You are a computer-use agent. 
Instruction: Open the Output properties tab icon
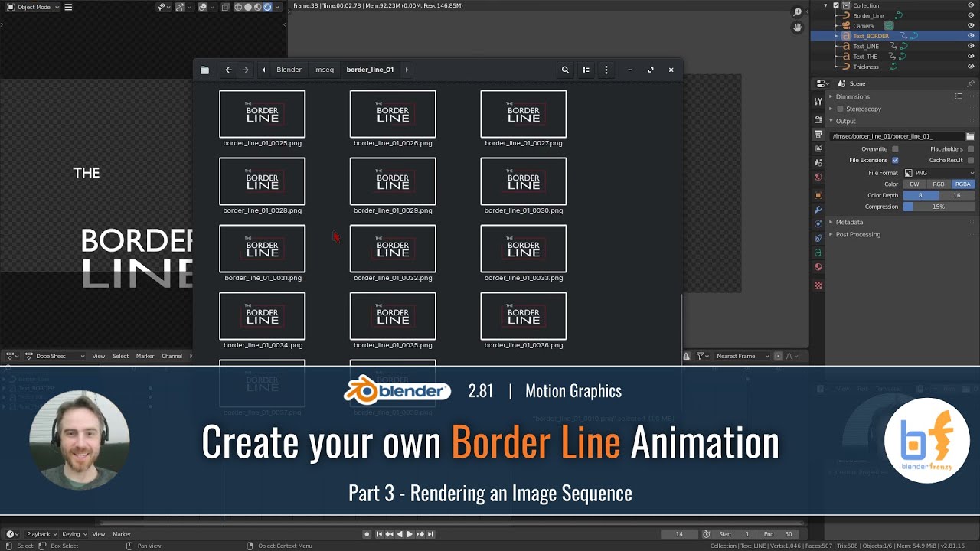(x=818, y=135)
